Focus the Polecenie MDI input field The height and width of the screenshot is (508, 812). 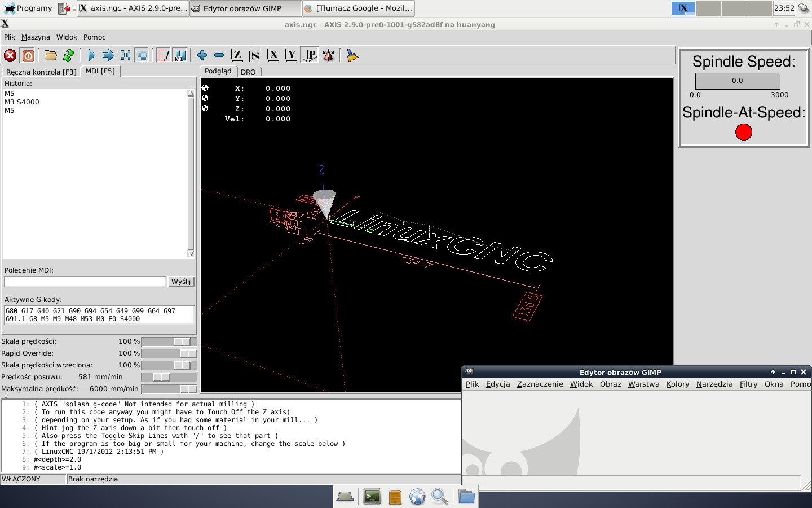pos(85,282)
